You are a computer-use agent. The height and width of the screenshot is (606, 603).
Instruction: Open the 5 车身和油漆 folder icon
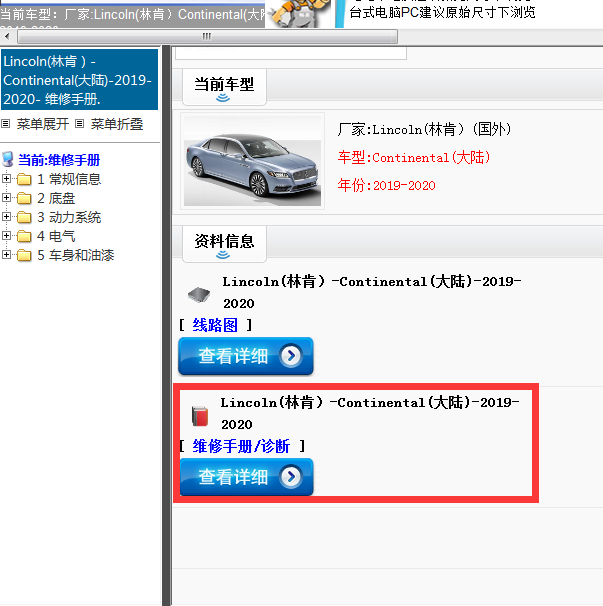(x=24, y=255)
